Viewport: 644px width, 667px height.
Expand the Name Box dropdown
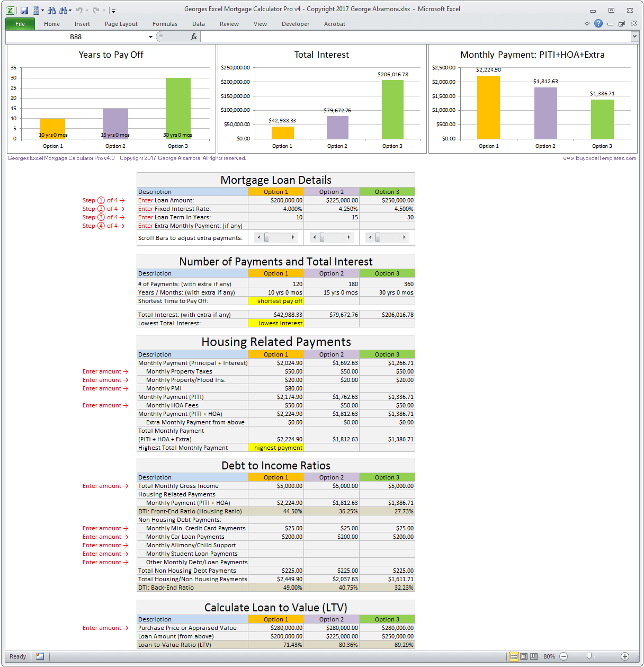[x=150, y=37]
